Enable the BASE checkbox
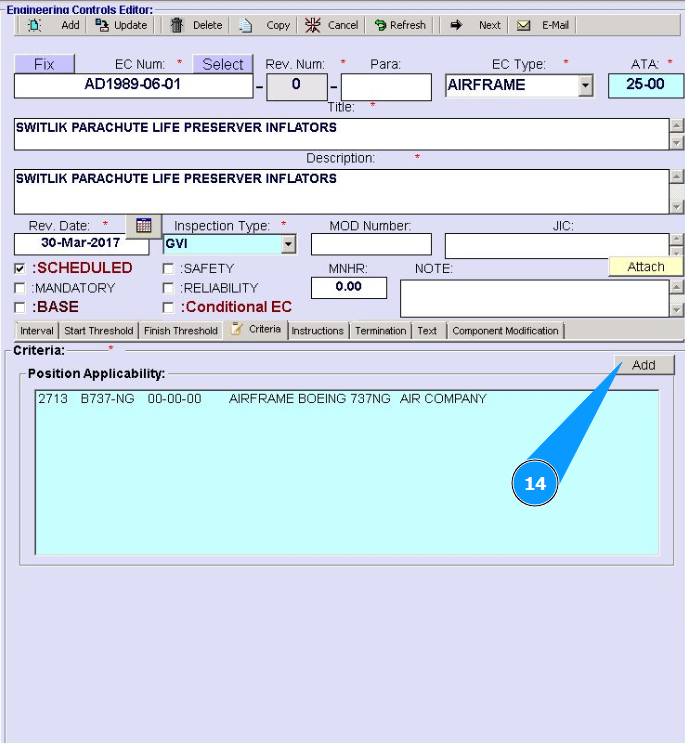The height and width of the screenshot is (743, 685). 19,308
